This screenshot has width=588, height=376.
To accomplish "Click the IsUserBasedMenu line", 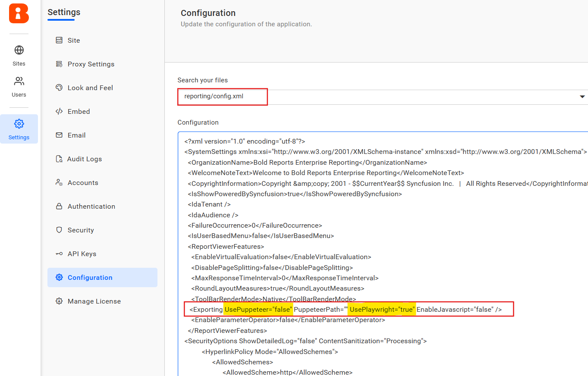I will click(x=261, y=236).
